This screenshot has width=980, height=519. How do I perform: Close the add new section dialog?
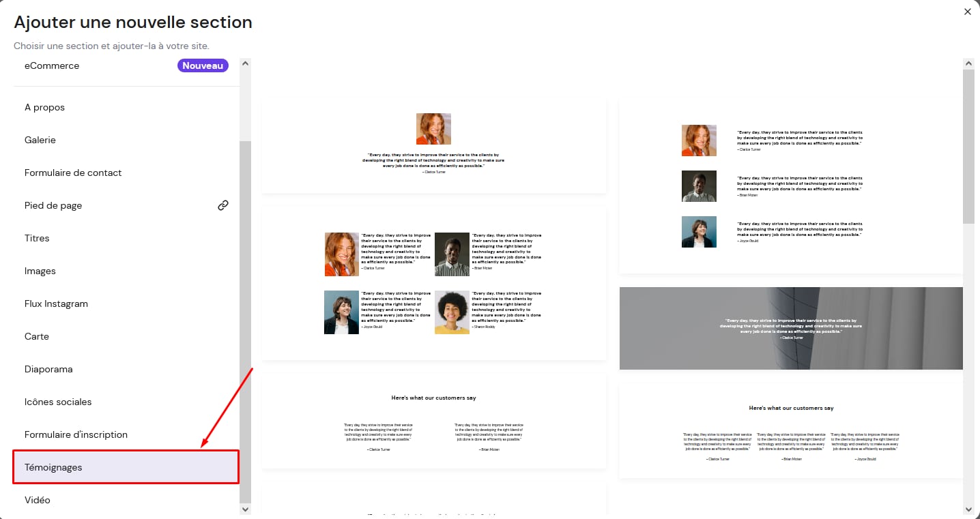tap(967, 12)
